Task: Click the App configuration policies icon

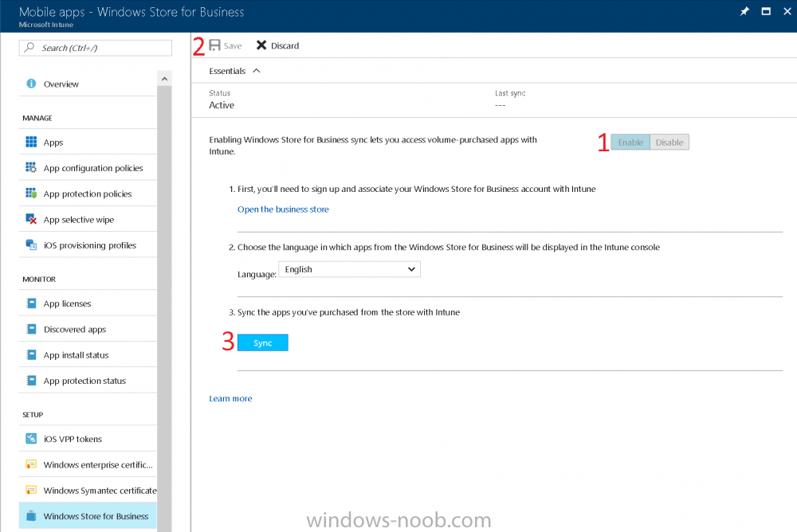Action: point(31,168)
